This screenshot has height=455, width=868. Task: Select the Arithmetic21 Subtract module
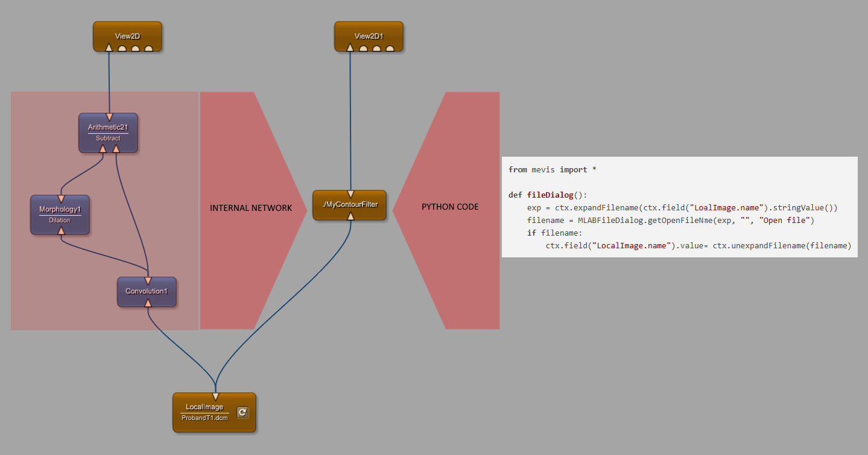[108, 133]
